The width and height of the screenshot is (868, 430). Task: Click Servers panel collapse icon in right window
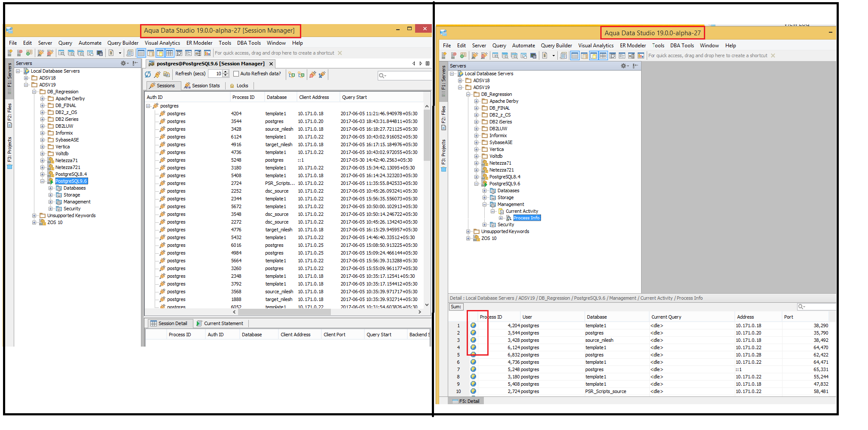coord(635,66)
